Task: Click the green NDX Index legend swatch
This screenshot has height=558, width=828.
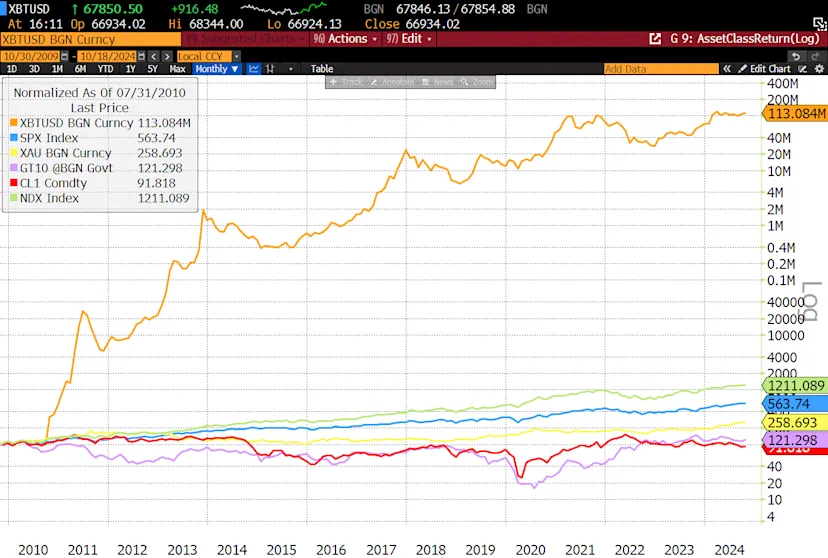Action: 14,197
